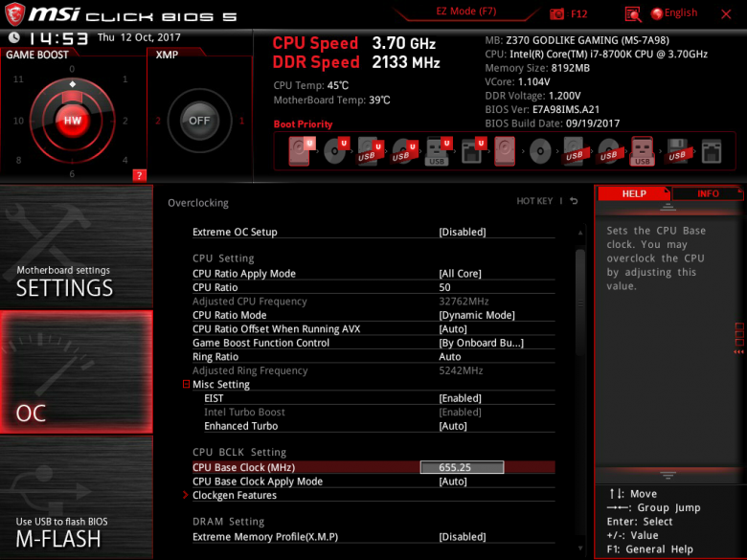Image resolution: width=747 pixels, height=560 pixels.
Task: Toggle the XMP OFF button
Action: click(x=199, y=121)
